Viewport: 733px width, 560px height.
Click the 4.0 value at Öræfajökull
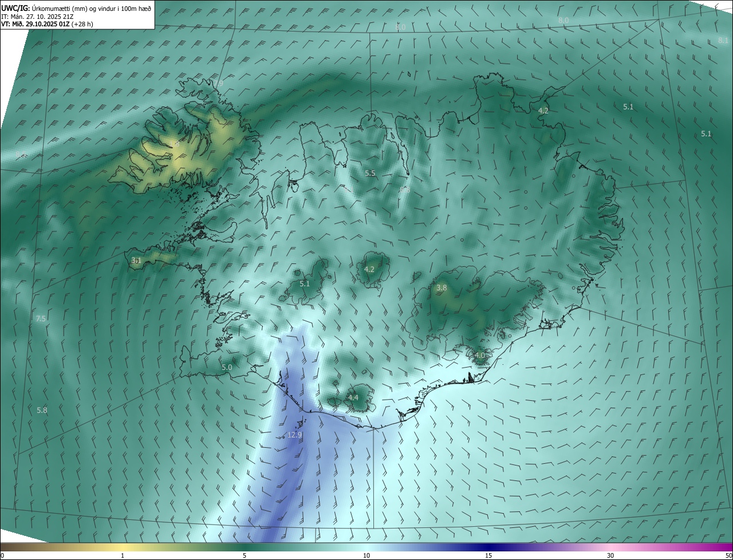click(480, 356)
